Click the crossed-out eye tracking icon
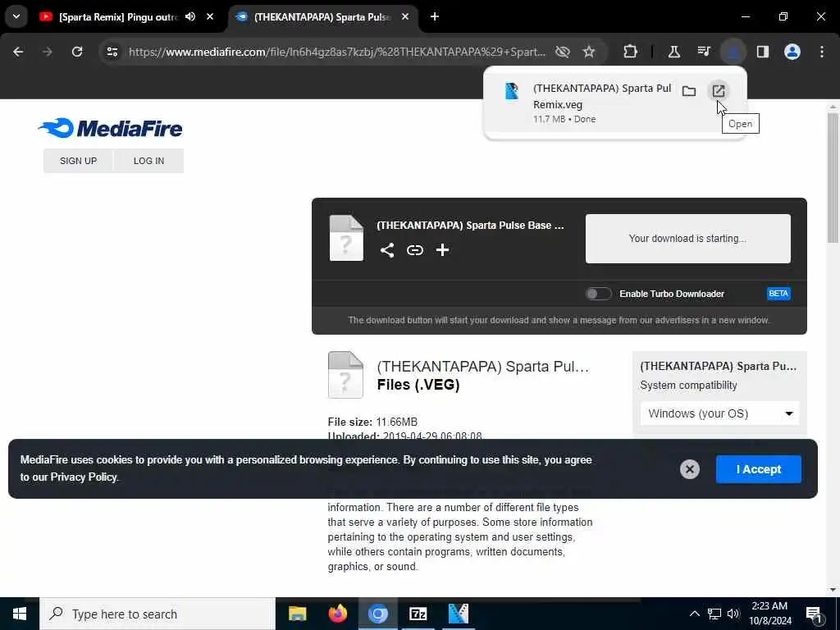This screenshot has width=840, height=630. 562,52
